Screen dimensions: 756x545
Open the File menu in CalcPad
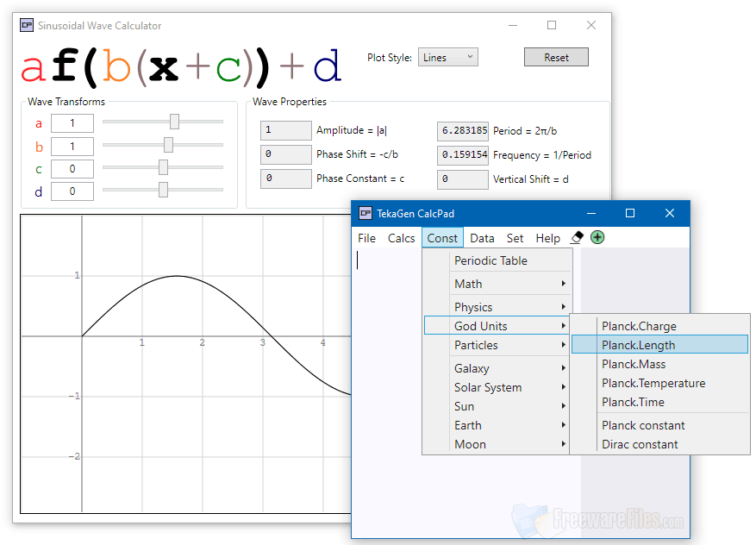click(366, 237)
